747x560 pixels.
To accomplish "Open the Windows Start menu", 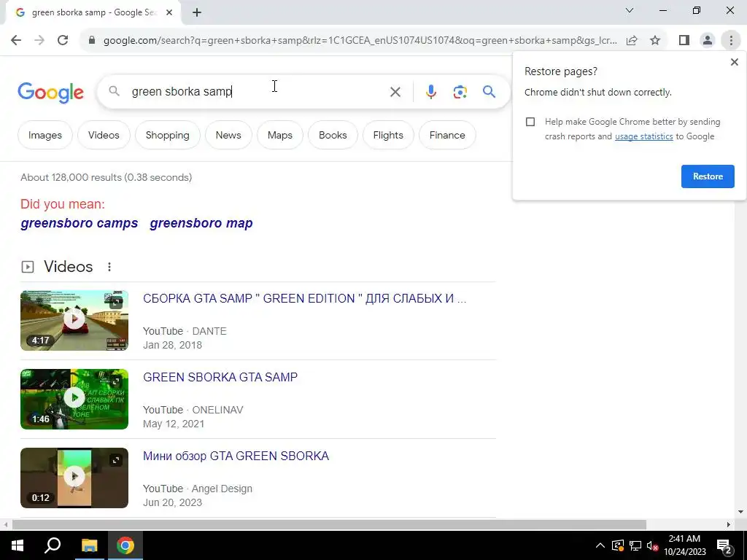I will pyautogui.click(x=18, y=545).
